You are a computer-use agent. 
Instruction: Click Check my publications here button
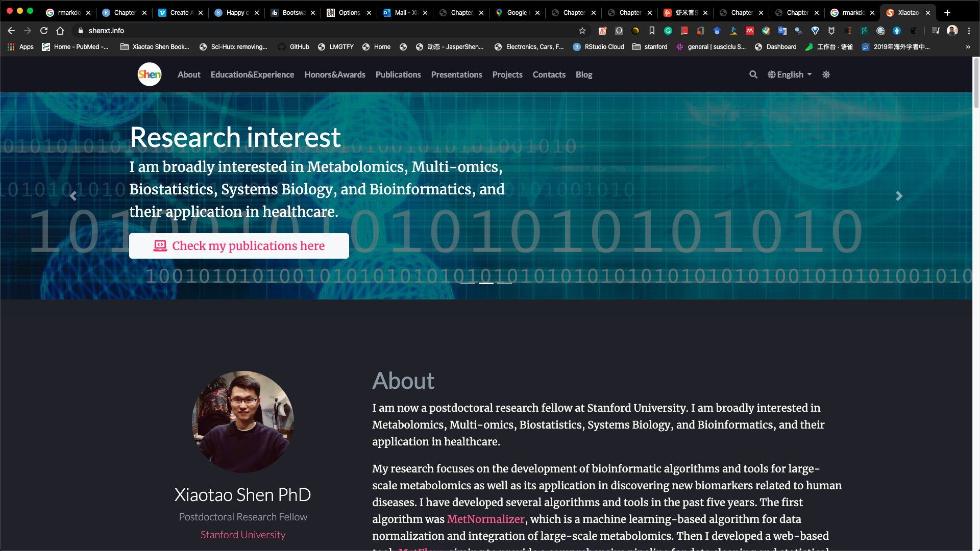(239, 246)
